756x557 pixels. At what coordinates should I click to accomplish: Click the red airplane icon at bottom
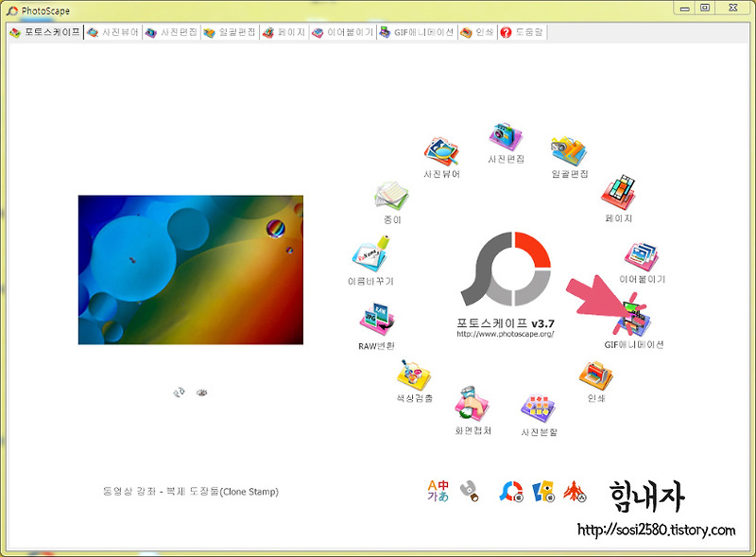click(x=575, y=492)
